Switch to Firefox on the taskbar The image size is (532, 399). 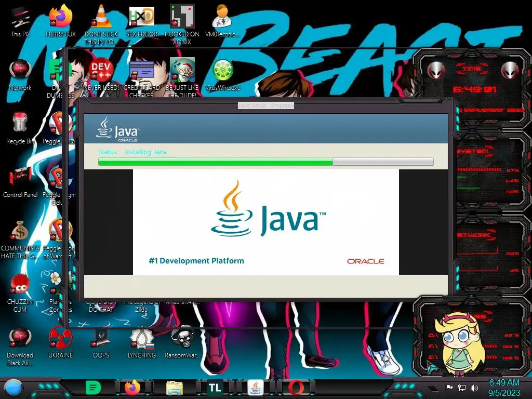tap(132, 388)
